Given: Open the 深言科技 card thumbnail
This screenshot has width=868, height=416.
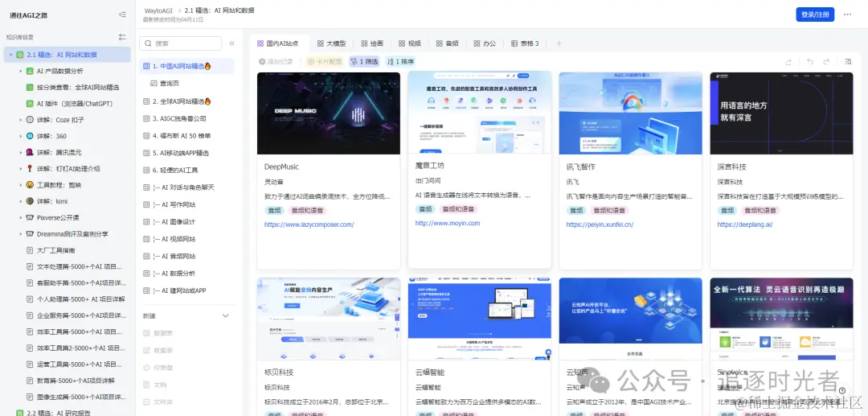Looking at the screenshot, I should pos(781,113).
